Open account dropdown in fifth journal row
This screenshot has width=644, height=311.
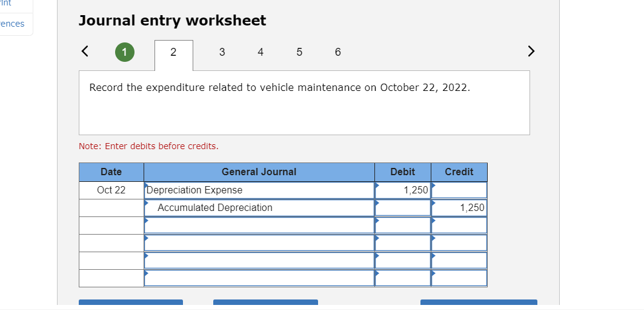pos(259,261)
